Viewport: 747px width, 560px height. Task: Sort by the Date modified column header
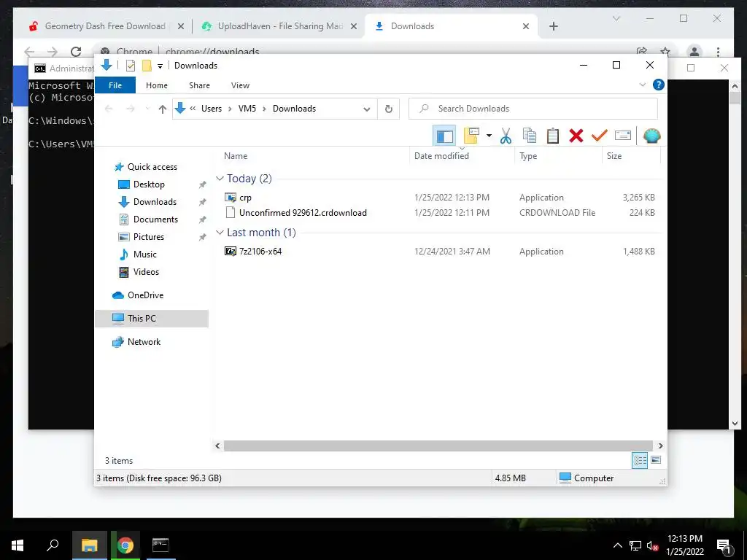pyautogui.click(x=441, y=156)
